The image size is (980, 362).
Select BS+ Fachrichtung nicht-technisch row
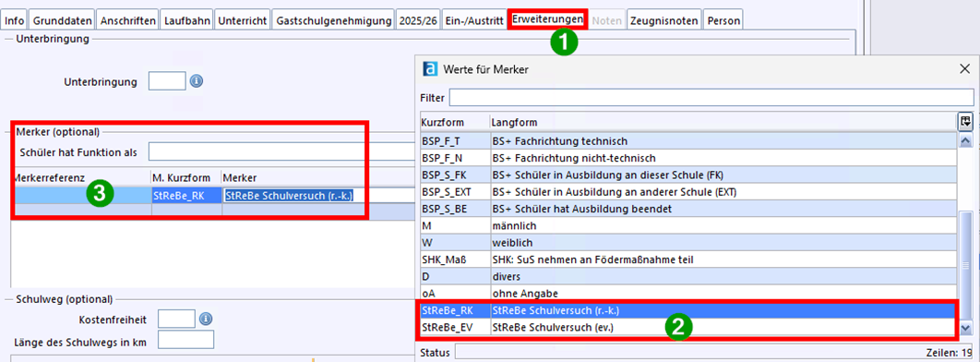tap(687, 158)
